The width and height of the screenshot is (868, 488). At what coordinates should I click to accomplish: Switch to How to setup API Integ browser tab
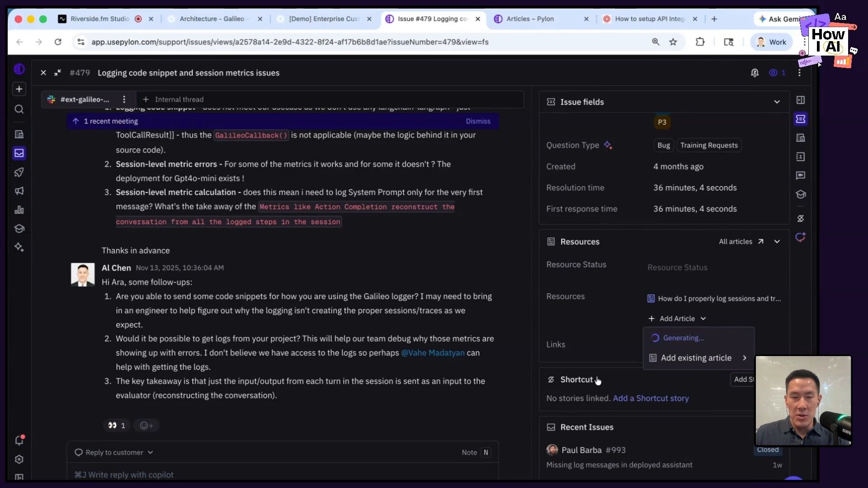pos(650,19)
